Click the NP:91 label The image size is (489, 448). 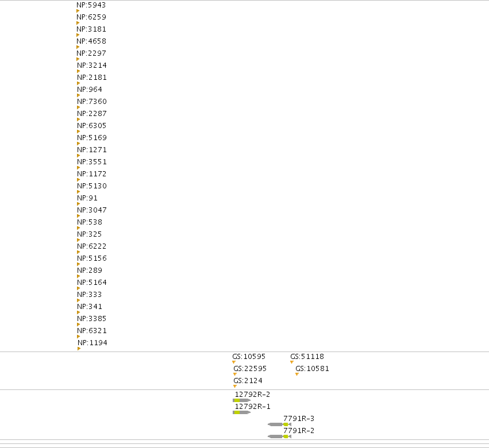[x=87, y=198]
